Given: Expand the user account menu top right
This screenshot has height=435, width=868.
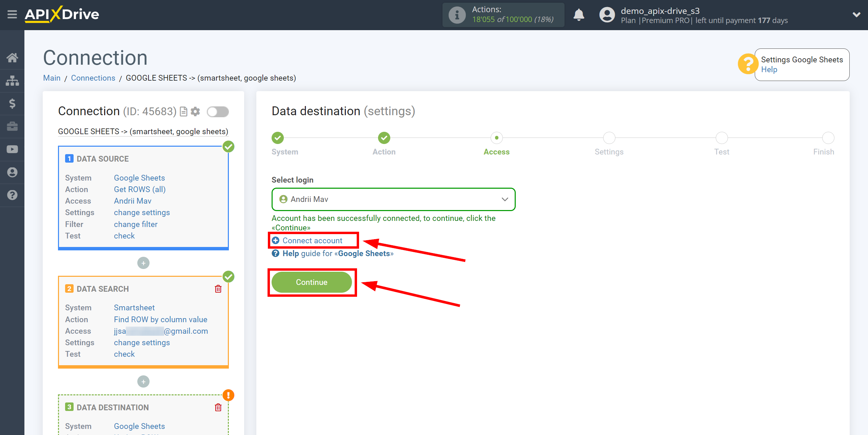Looking at the screenshot, I should 856,15.
